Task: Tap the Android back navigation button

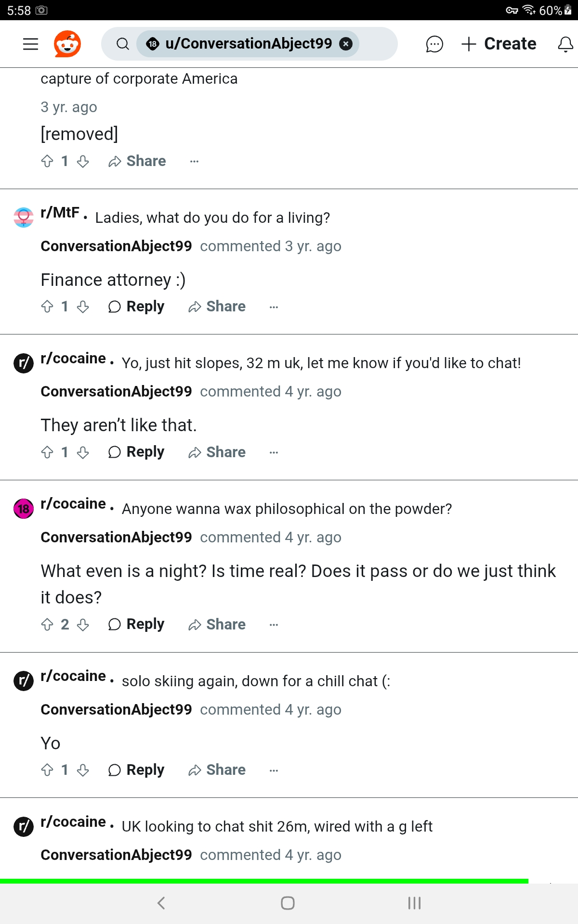Action: [x=161, y=903]
